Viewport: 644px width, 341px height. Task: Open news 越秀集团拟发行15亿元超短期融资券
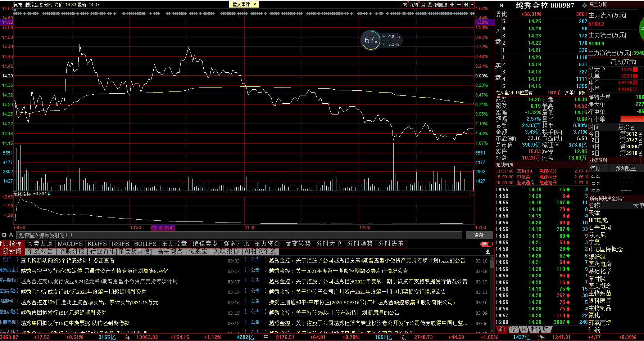64,313
